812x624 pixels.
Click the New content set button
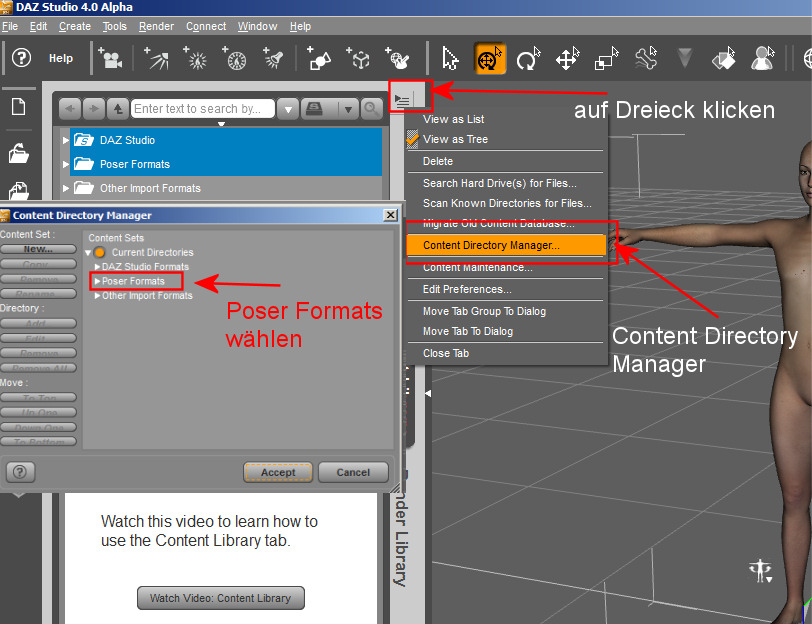pyautogui.click(x=38, y=249)
